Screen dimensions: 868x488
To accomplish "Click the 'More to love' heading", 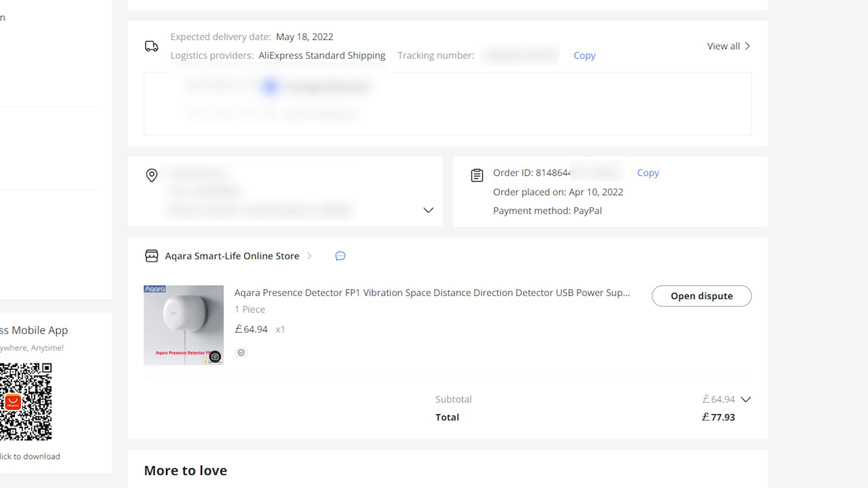I will 186,471.
